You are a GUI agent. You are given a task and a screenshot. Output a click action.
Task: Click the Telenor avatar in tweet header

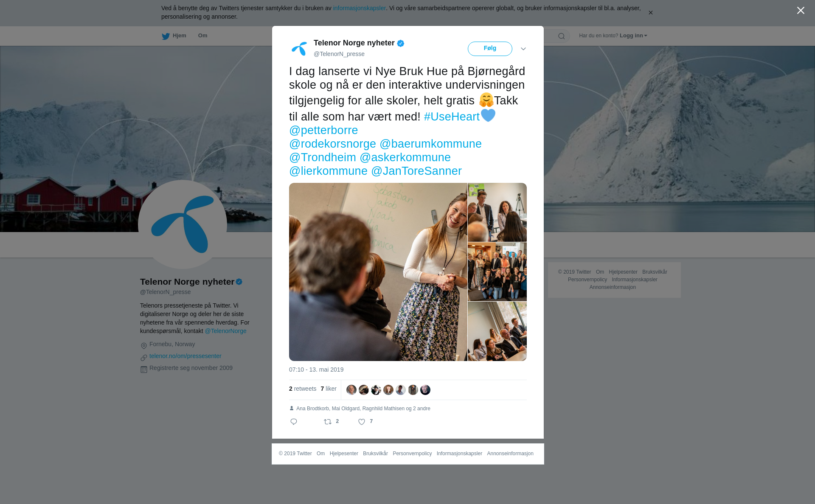299,48
